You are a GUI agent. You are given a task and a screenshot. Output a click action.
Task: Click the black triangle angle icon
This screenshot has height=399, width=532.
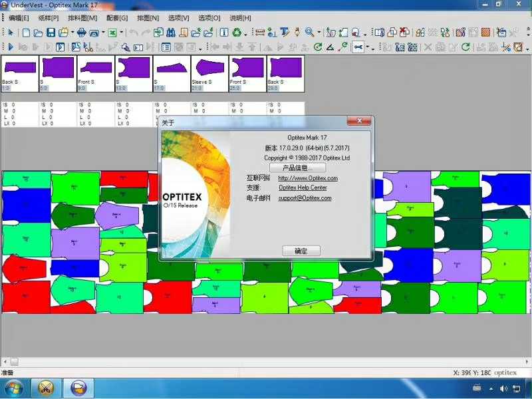coord(330,47)
